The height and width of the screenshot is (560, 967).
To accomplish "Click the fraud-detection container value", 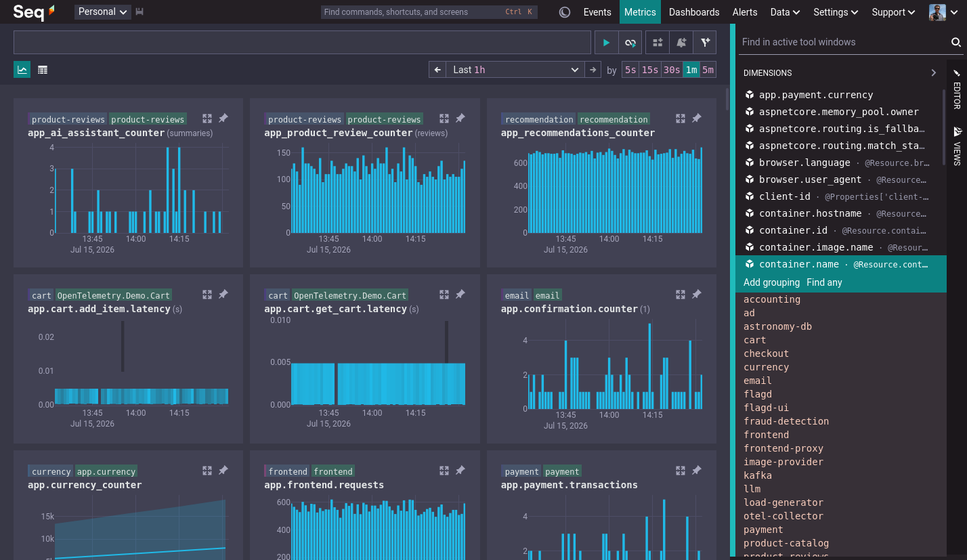I will (786, 421).
